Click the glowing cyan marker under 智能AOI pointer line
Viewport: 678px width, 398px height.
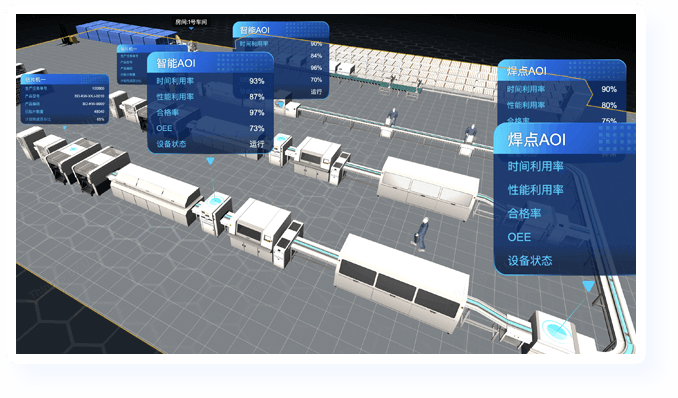215,202
